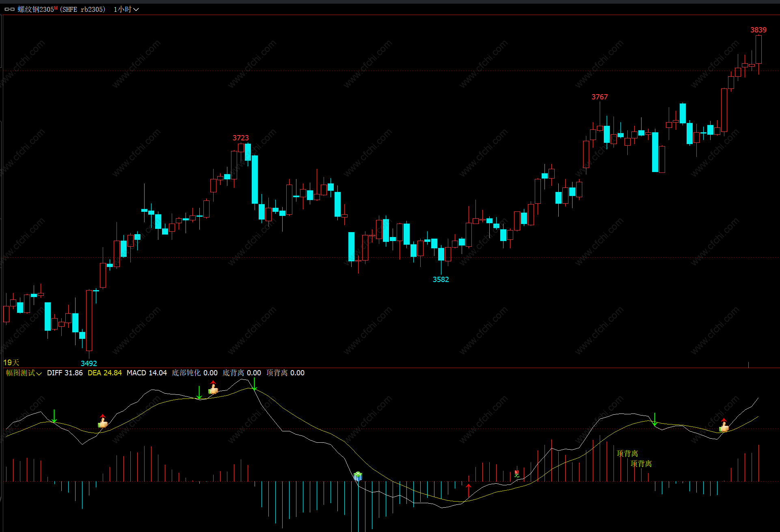This screenshot has height=532, width=780.
Task: Click the leftmost green down arrow signal
Action: point(54,416)
